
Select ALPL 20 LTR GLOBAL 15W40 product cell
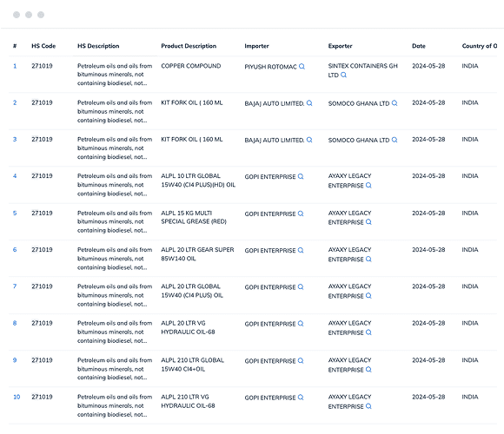click(192, 291)
